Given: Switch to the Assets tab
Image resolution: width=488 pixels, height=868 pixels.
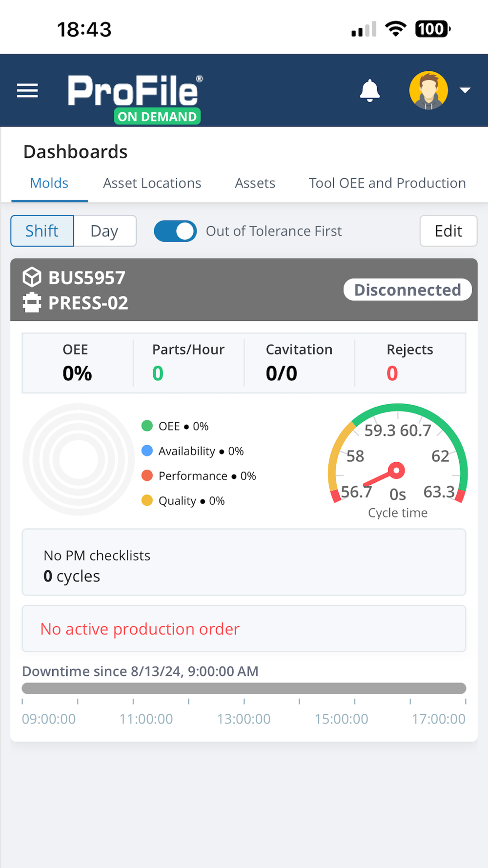Looking at the screenshot, I should [255, 183].
